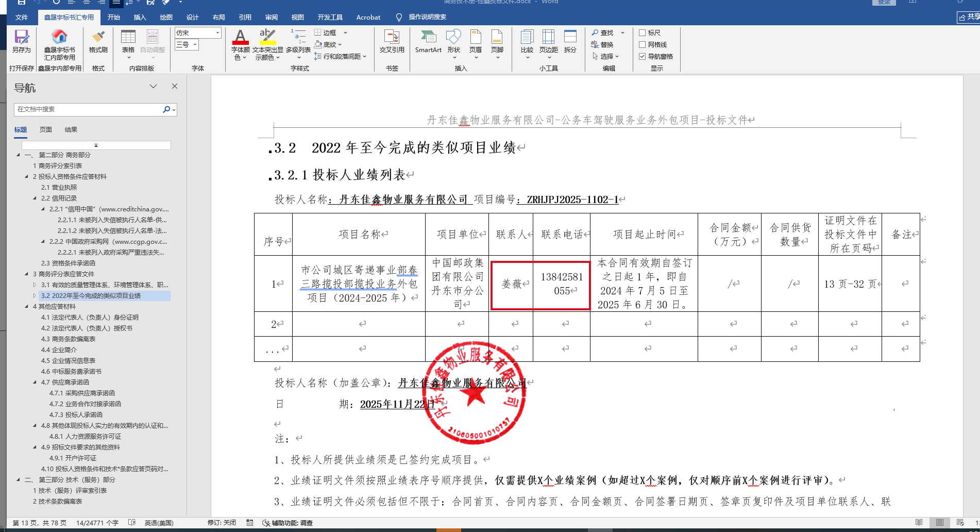Click the navigation search magnifier icon
The image size is (980, 532).
(166, 109)
